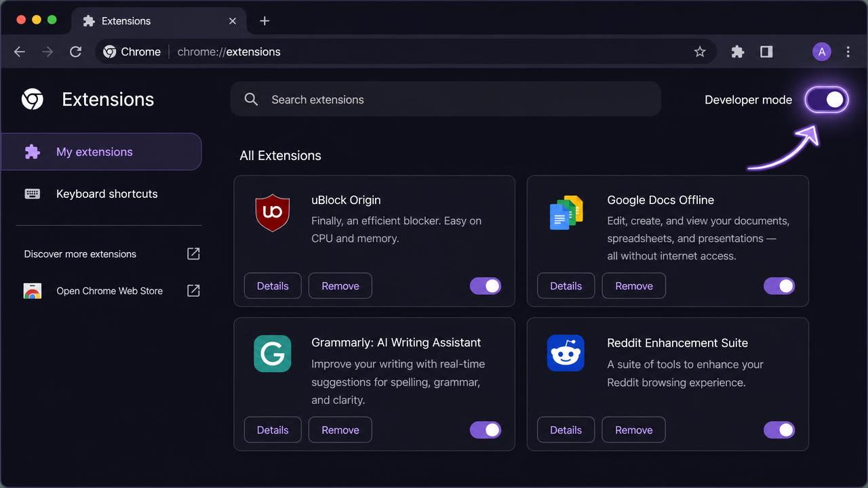Image resolution: width=868 pixels, height=488 pixels.
Task: Bookmark this page with the star icon
Action: [700, 52]
